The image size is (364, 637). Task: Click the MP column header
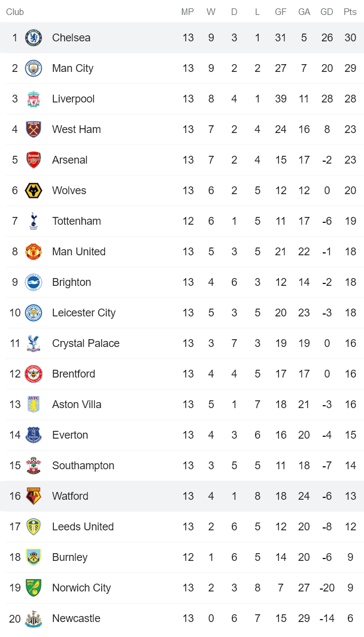point(188,12)
